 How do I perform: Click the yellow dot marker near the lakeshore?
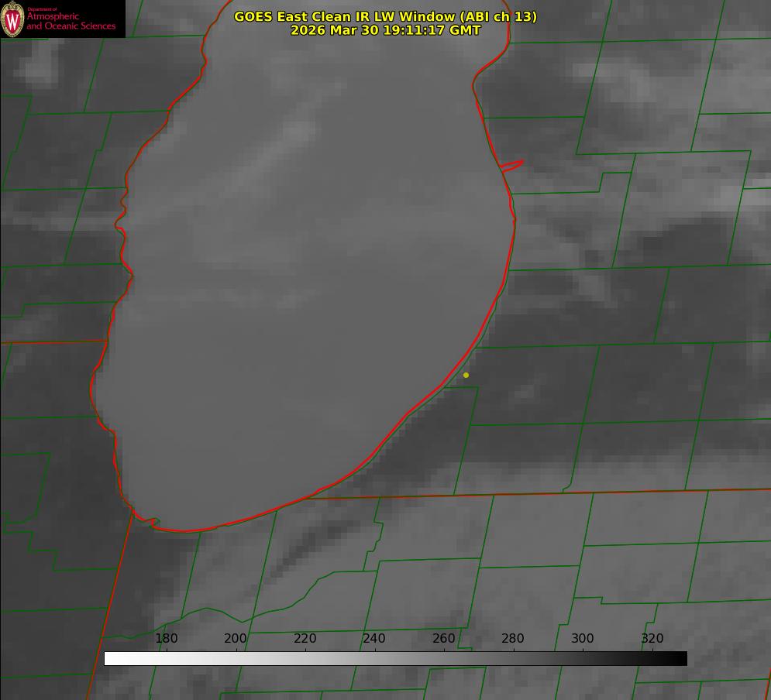coord(466,375)
